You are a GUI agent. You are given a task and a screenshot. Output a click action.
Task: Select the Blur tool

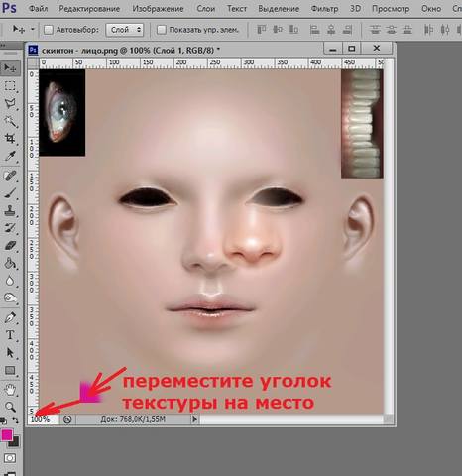(10, 281)
